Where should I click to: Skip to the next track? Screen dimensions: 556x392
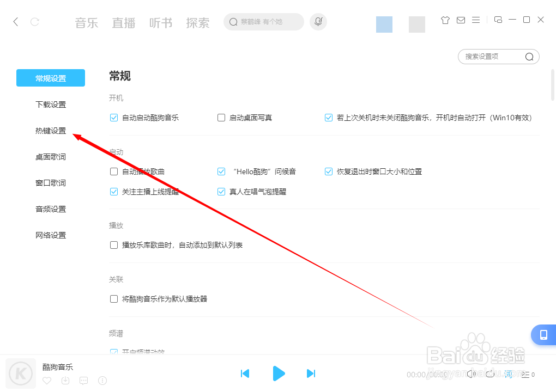pyautogui.click(x=311, y=373)
